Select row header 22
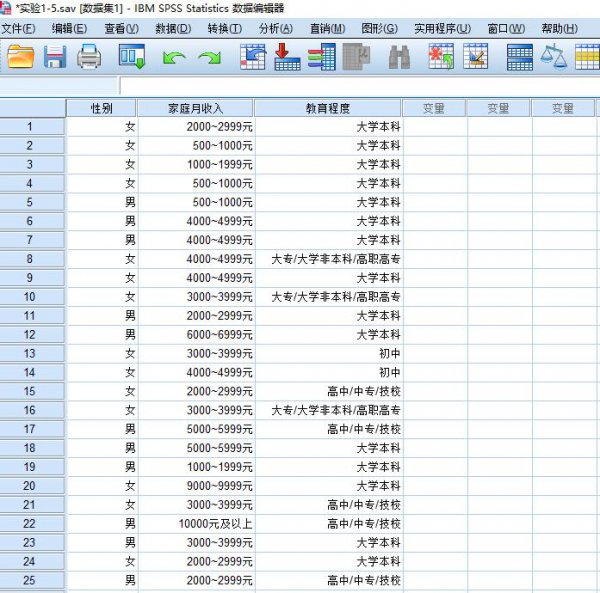 pos(32,524)
